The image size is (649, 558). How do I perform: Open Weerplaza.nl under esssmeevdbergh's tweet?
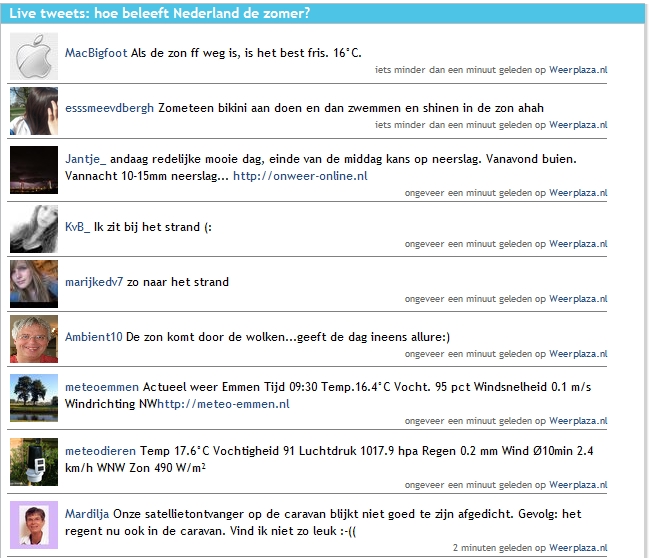[578, 125]
